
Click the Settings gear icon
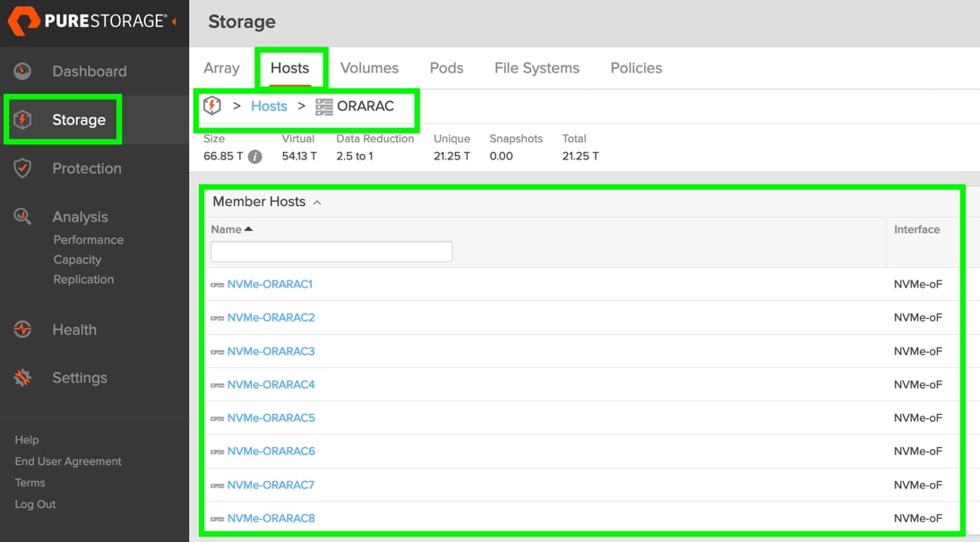[x=23, y=378]
